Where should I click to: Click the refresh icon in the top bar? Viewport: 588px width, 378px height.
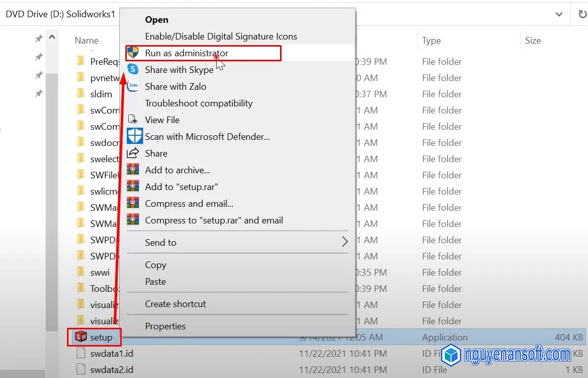(581, 14)
